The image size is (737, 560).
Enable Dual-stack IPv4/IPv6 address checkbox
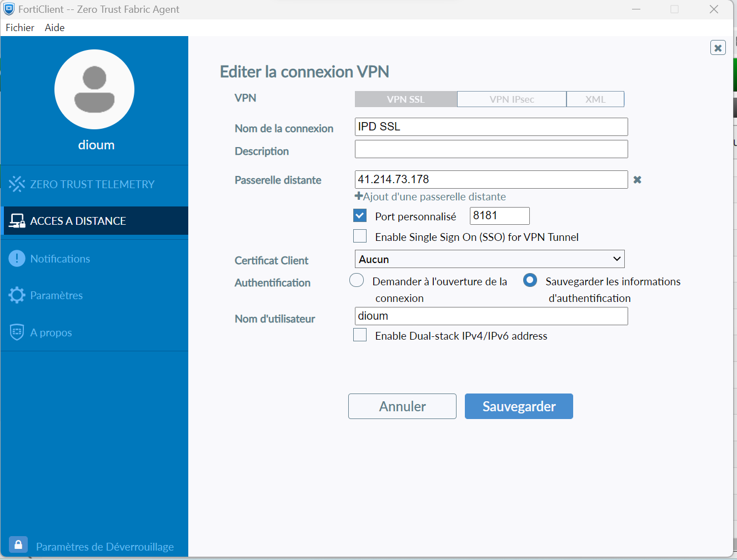[360, 335]
